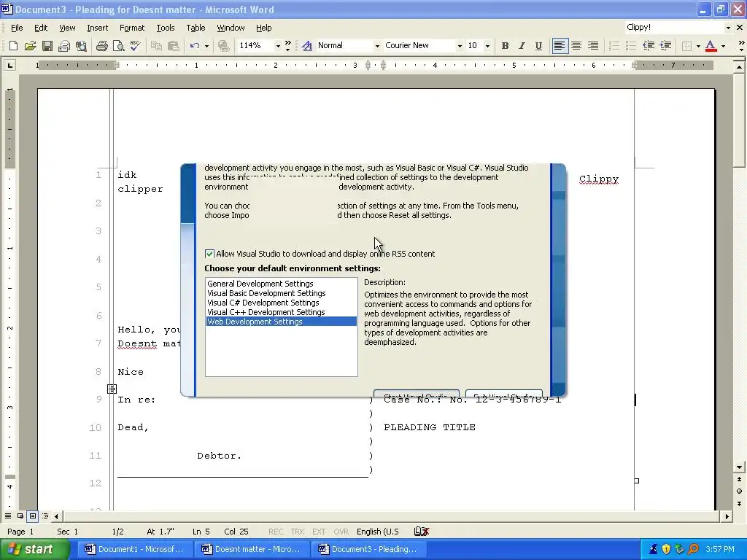The image size is (747, 560).
Task: Click the Search toolbar icon
Action: [x=82, y=46]
